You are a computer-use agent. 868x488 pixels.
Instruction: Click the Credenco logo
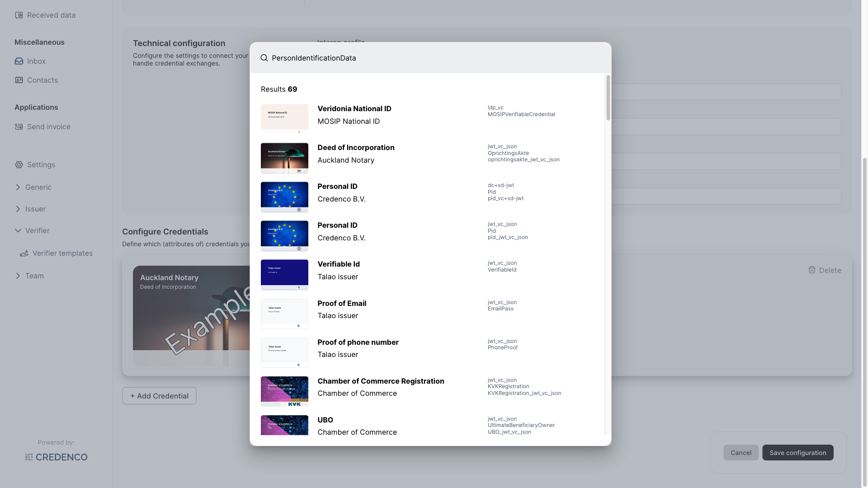coord(56,457)
